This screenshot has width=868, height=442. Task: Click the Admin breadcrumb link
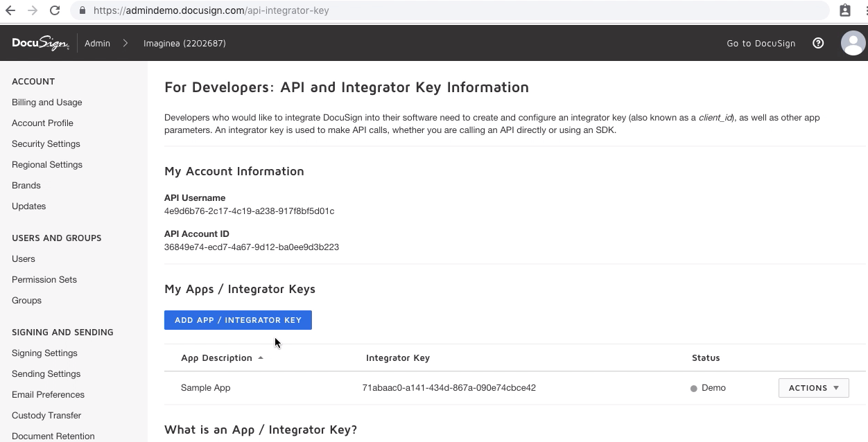pos(97,43)
